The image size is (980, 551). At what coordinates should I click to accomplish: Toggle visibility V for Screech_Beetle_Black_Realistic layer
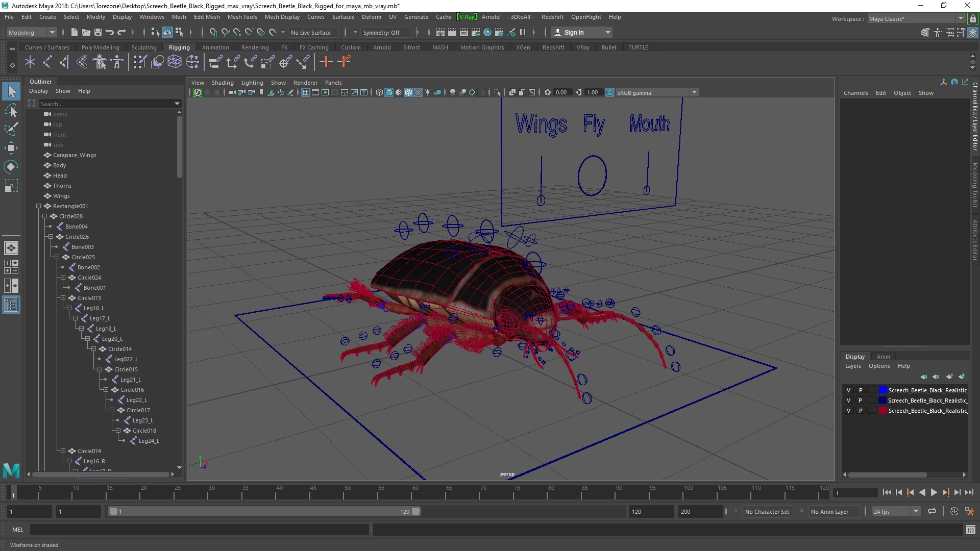(x=848, y=390)
